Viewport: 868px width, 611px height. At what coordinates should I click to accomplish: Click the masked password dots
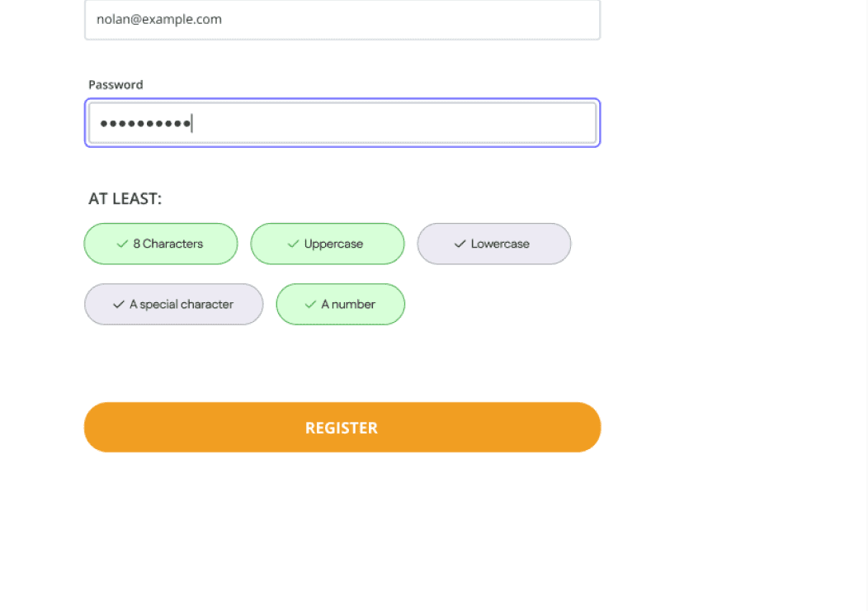pos(145,123)
